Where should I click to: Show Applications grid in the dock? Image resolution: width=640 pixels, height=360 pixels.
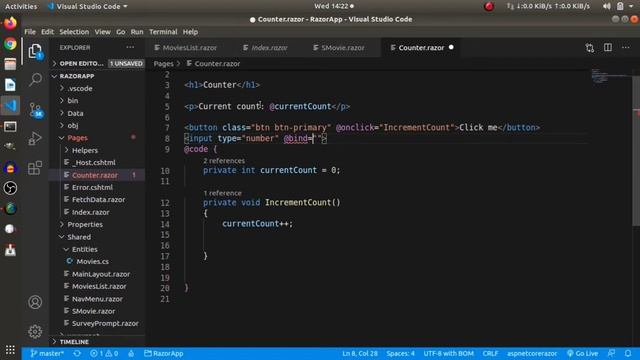[10, 350]
